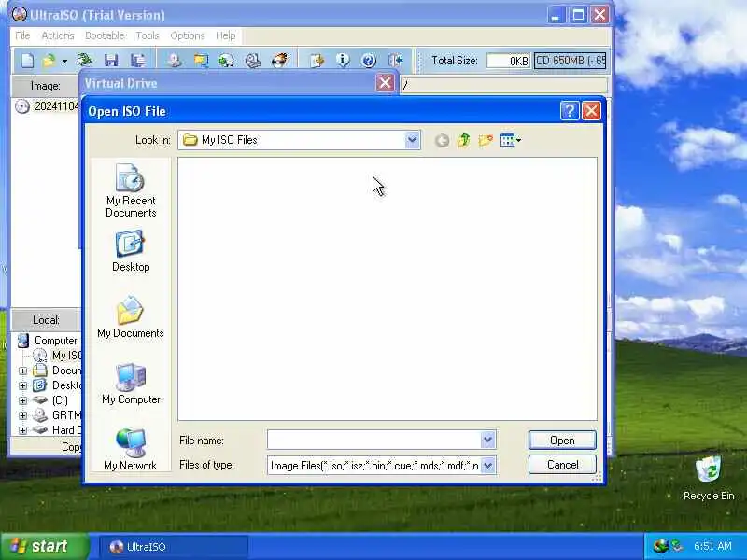Open the dropdown arrow next to Open icon
The width and height of the screenshot is (747, 560).
(64, 61)
